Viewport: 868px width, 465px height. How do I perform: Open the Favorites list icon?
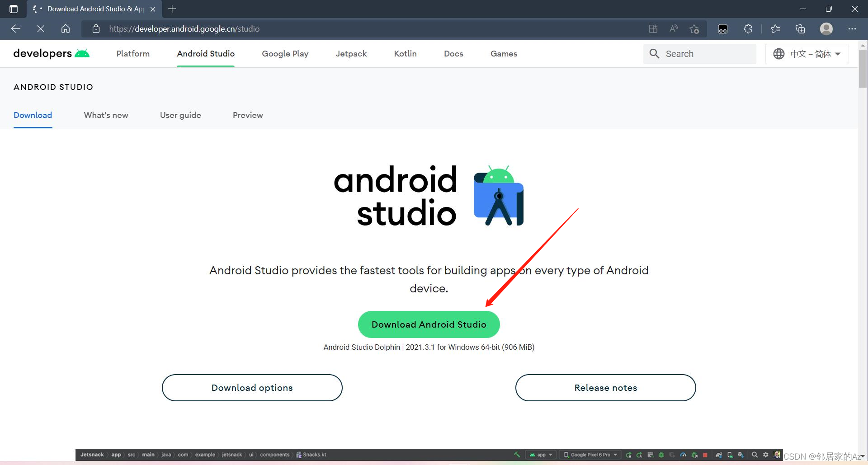(x=775, y=29)
